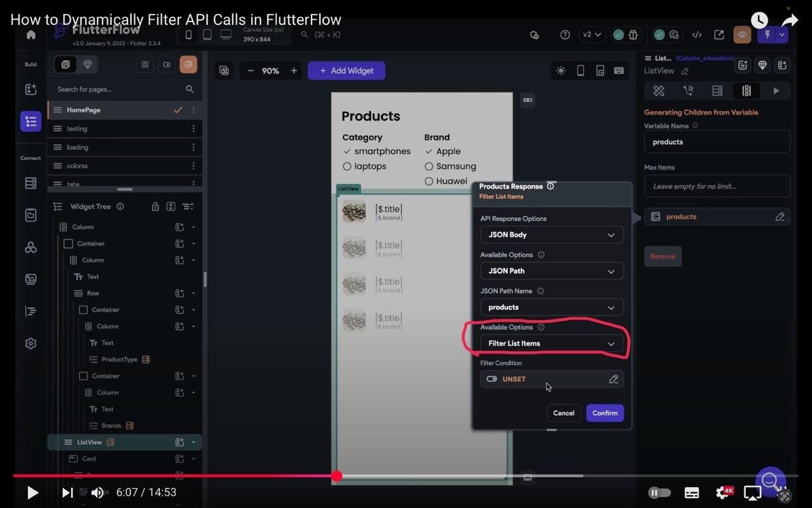Open the Filter List Items dropdown
This screenshot has width=812, height=508.
point(552,344)
